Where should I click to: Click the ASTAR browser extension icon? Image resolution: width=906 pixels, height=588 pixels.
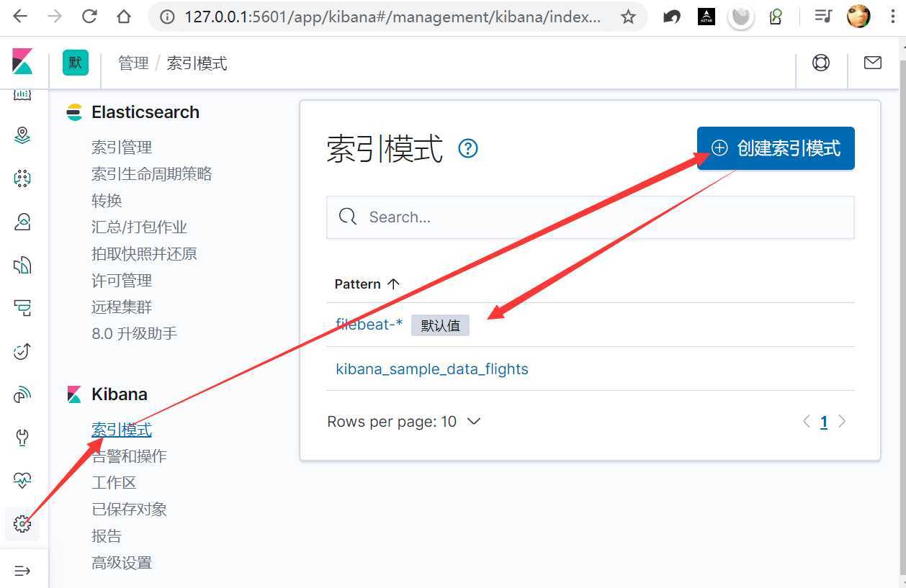click(707, 17)
